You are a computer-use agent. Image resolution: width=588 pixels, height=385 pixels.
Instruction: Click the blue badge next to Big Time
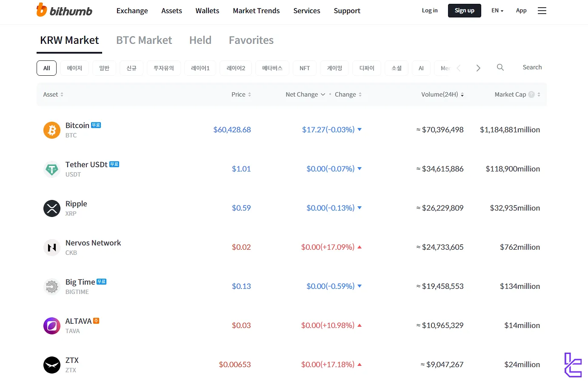[x=102, y=282]
